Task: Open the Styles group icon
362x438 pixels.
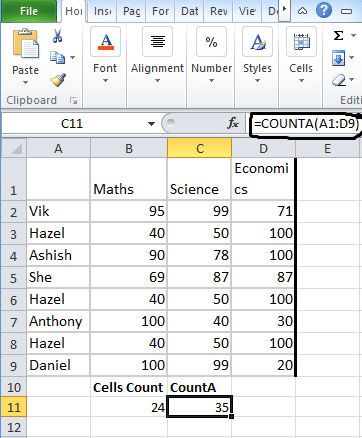Action: click(257, 42)
